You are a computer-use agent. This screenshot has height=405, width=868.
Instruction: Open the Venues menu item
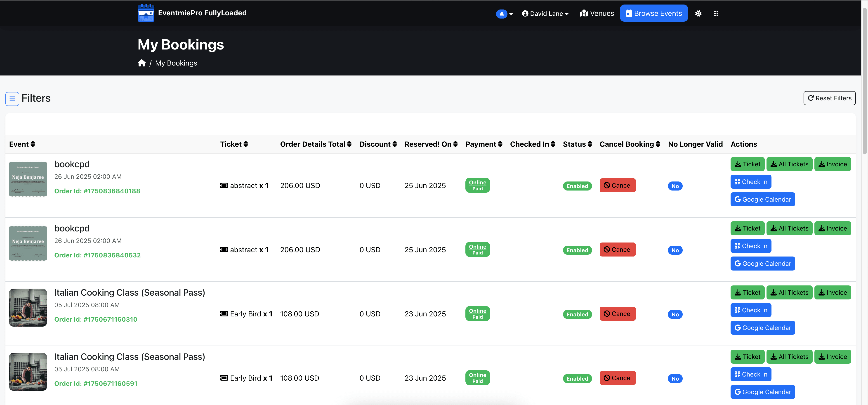(597, 14)
